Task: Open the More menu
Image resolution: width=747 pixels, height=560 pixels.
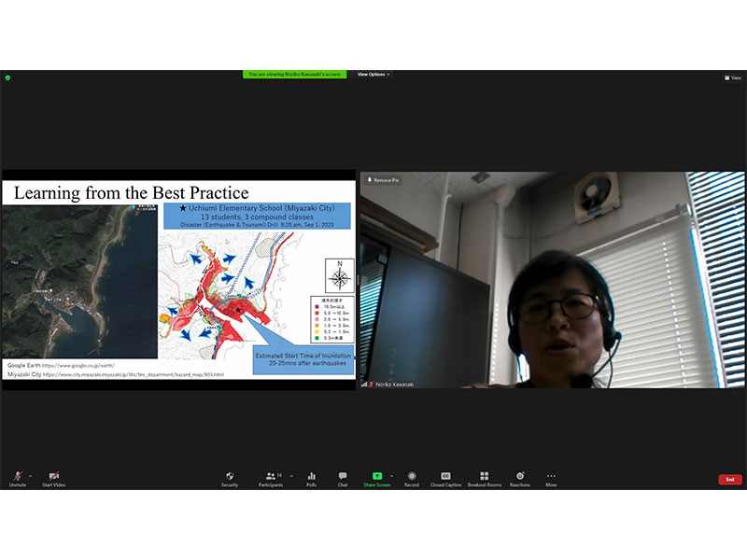Action: tap(551, 478)
